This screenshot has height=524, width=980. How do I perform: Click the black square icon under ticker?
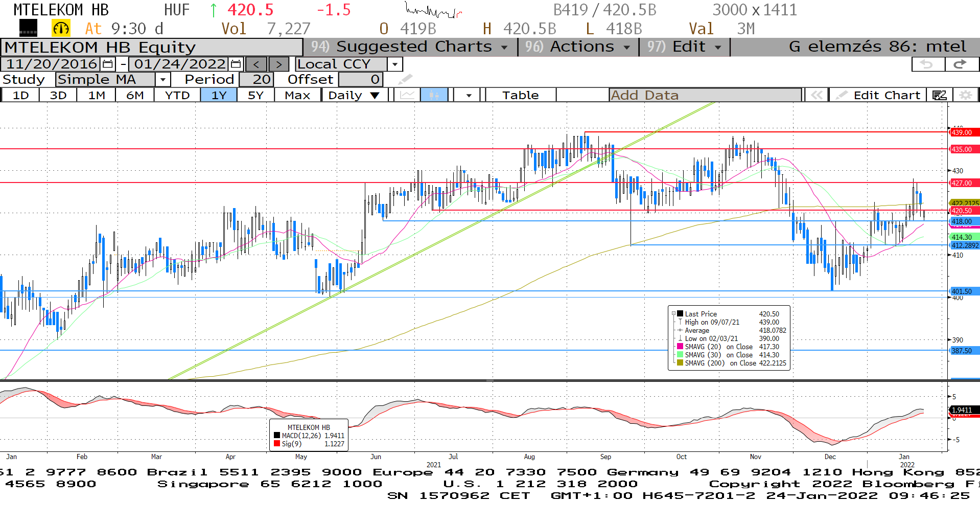28,28
